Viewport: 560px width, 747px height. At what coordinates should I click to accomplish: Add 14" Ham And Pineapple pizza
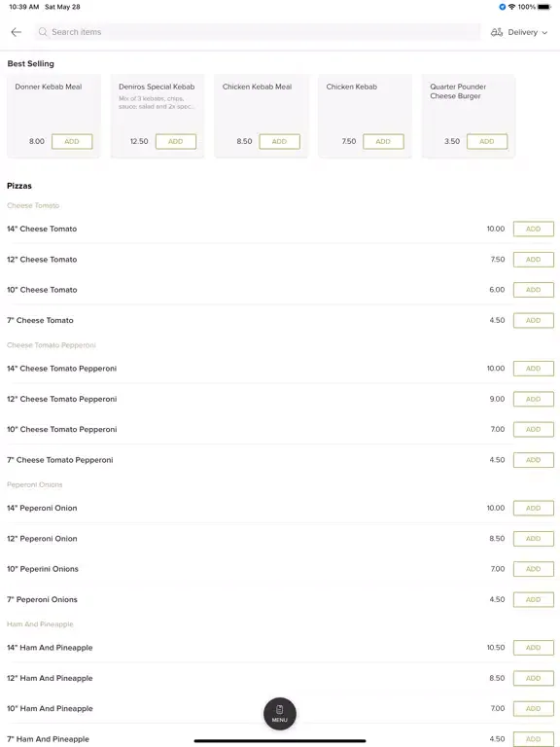pos(534,648)
